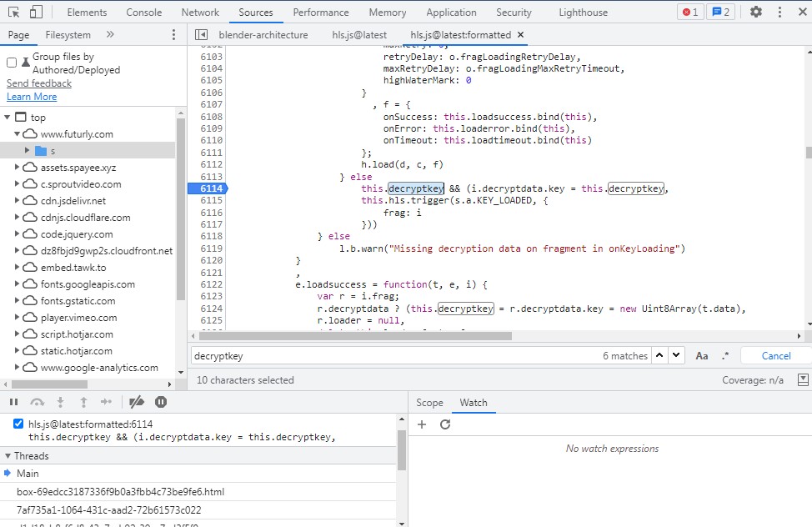Open the Scope tab
The width and height of the screenshot is (812, 527).
(x=429, y=403)
